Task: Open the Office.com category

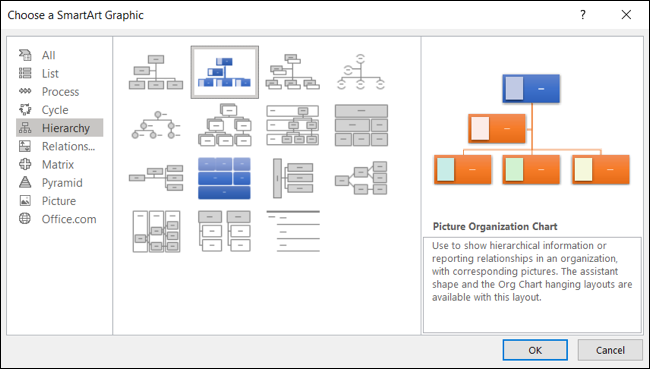Action: (x=69, y=219)
